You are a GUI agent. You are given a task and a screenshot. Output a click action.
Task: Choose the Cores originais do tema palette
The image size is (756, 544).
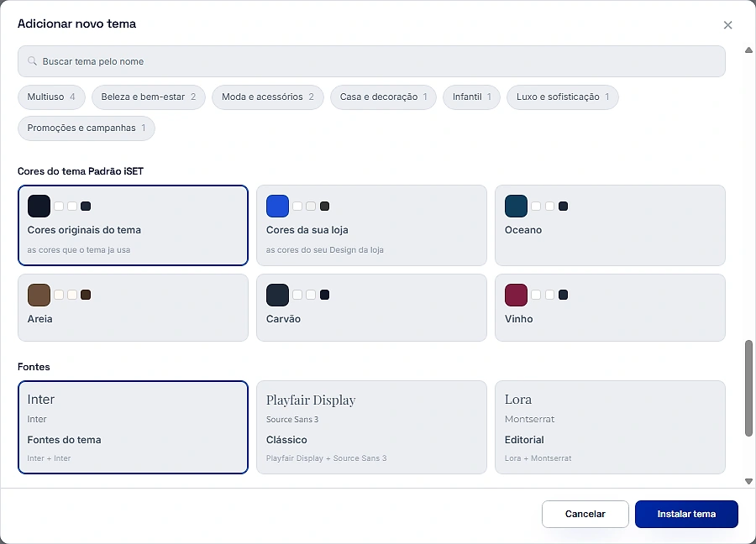pos(133,225)
